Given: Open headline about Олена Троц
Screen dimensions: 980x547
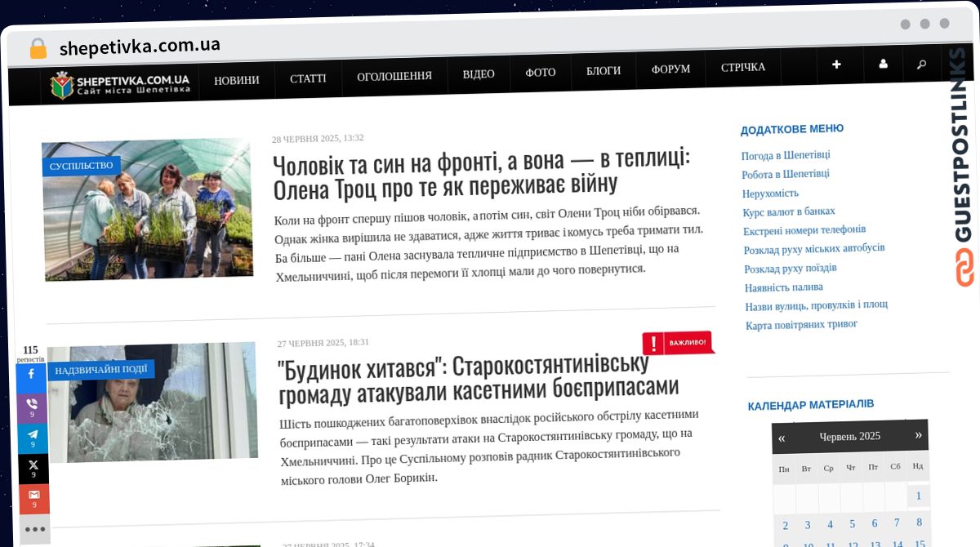Looking at the screenshot, I should pos(483,173).
